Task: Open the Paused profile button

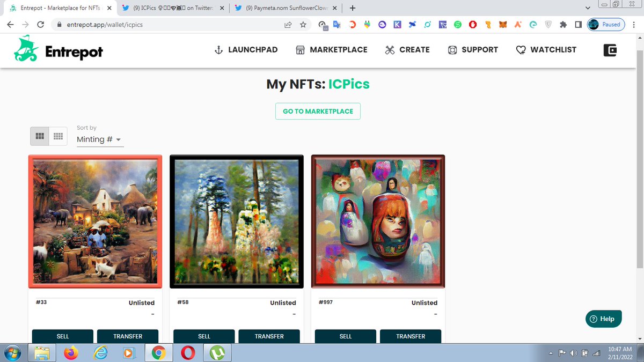Action: tap(605, 25)
